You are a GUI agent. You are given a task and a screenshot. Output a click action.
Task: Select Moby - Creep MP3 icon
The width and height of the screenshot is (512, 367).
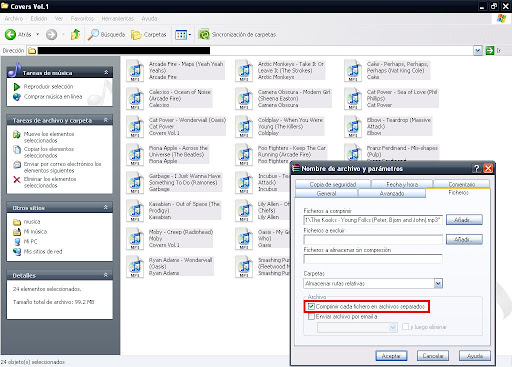point(135,239)
